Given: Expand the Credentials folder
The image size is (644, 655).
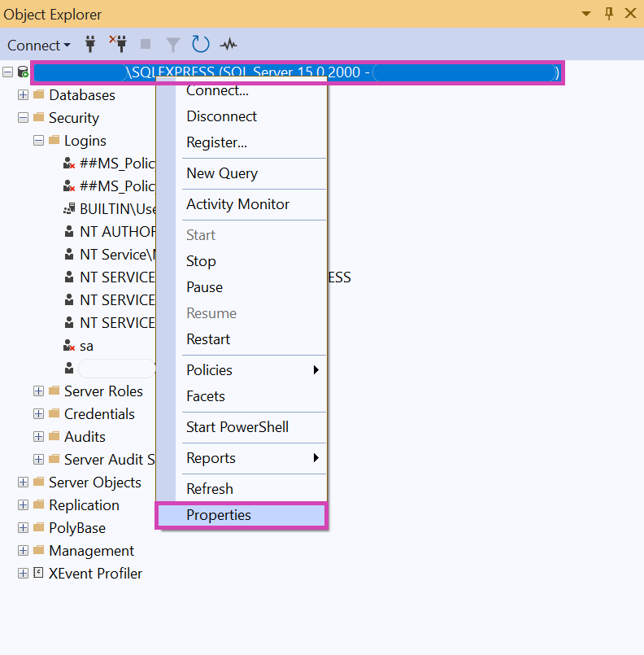Looking at the screenshot, I should (38, 413).
